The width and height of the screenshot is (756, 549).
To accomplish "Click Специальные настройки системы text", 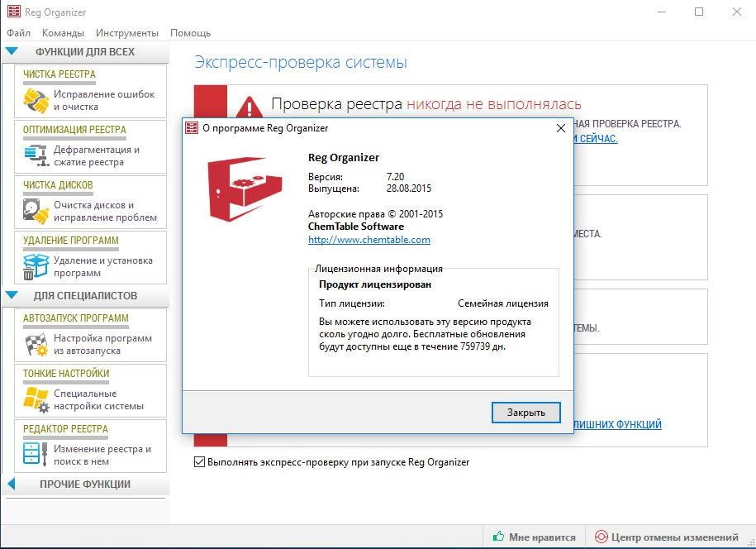I will pyautogui.click(x=98, y=399).
